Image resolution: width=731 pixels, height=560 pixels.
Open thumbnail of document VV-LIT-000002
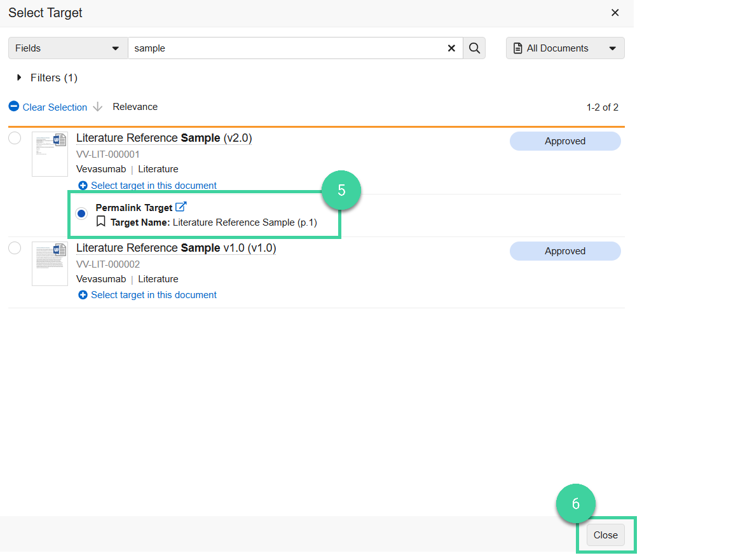tap(50, 263)
